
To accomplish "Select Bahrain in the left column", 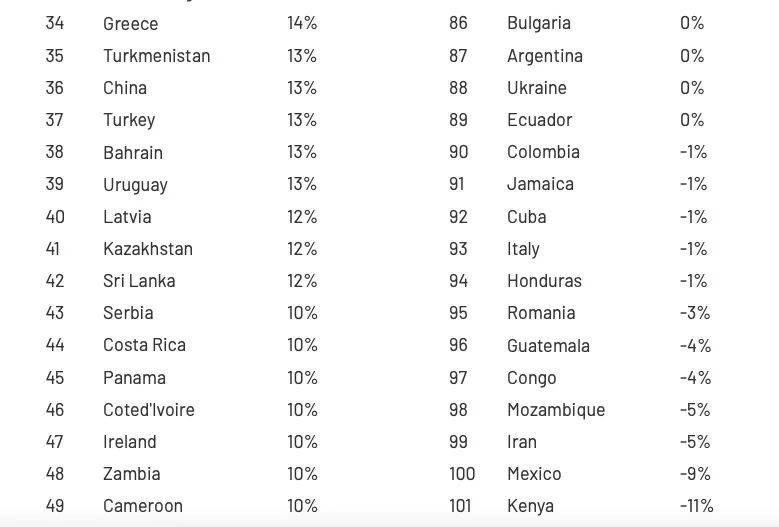I will pyautogui.click(x=133, y=152).
